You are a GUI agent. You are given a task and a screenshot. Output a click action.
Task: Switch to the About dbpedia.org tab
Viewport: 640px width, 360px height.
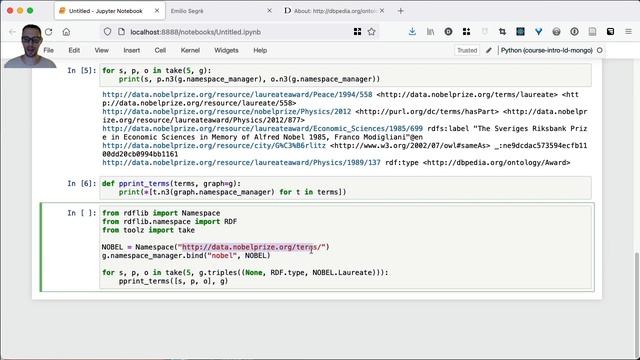click(334, 11)
